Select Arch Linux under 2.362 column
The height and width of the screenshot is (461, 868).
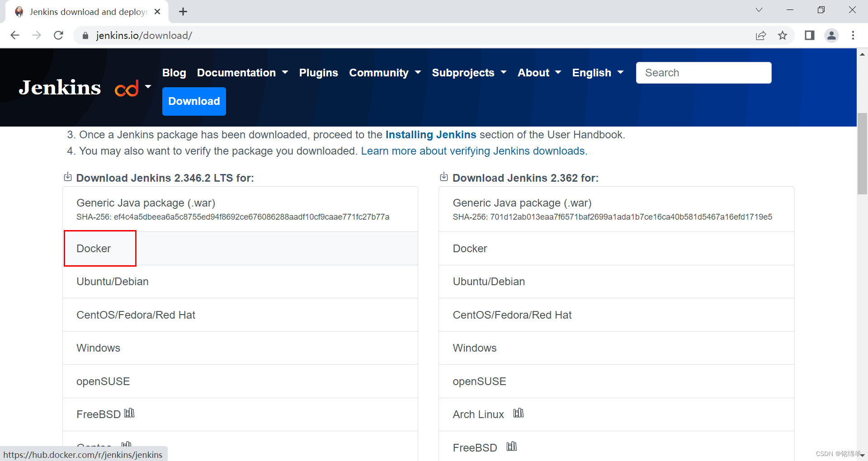point(617,414)
